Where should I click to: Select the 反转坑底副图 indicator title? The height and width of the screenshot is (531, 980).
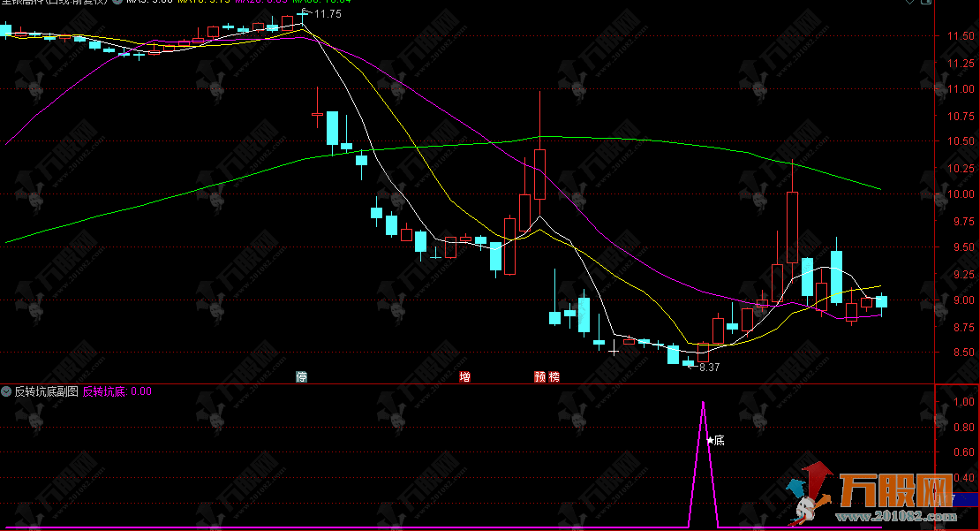(x=46, y=391)
